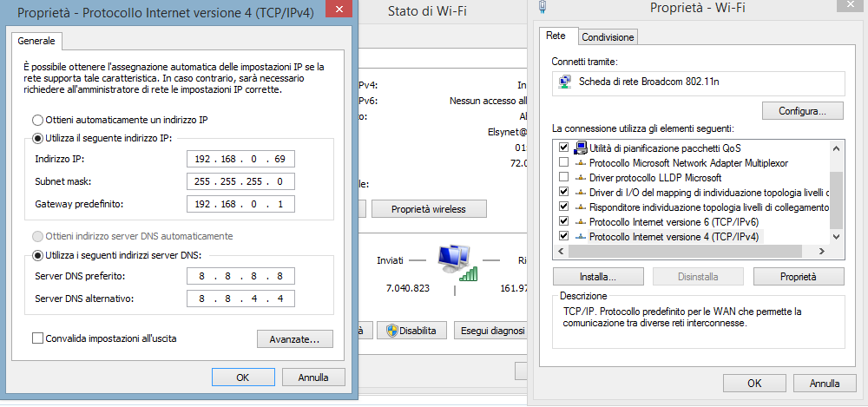Image resolution: width=868 pixels, height=407 pixels.
Task: Click the preferred DNS server field
Action: 240,276
